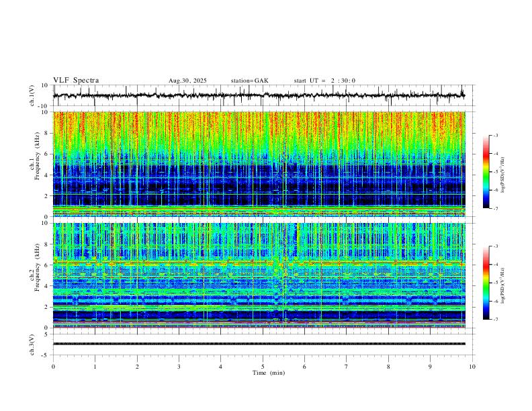The width and height of the screenshot is (532, 411).
Task: Click time axis tick label 0
Action: coord(53,367)
